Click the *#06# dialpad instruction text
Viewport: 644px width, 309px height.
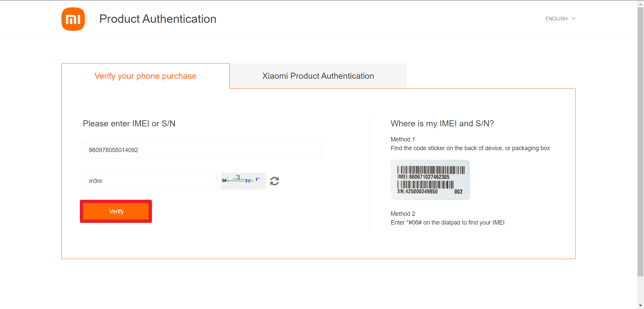click(447, 223)
